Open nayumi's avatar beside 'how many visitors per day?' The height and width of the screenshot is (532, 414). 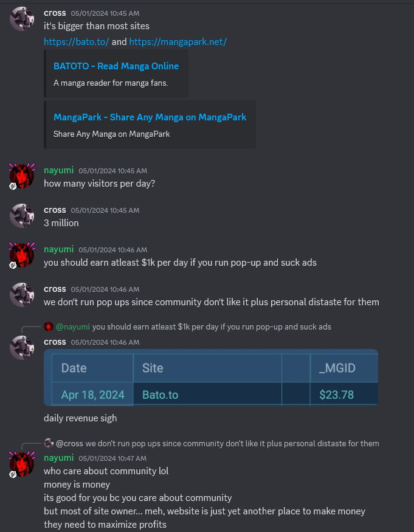point(22,176)
